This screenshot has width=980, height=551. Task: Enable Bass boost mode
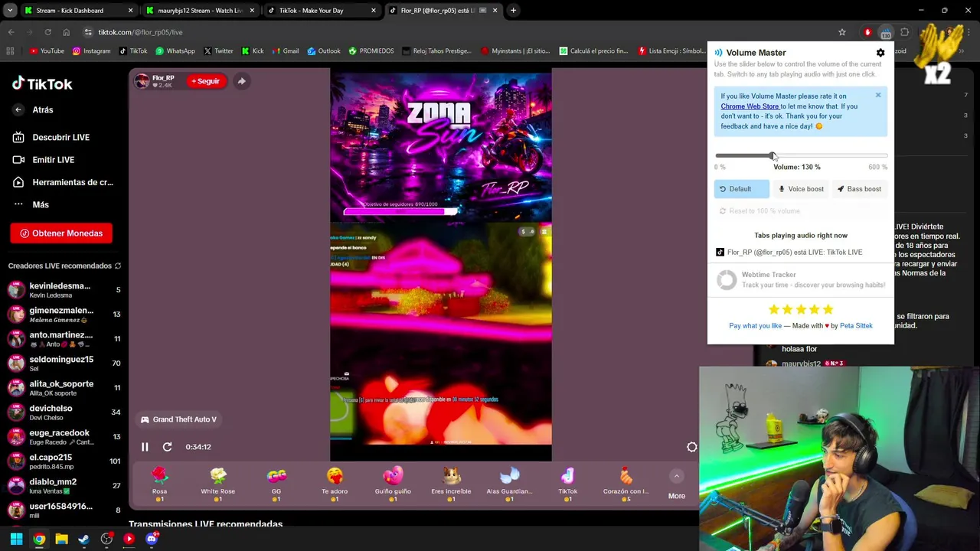coord(858,189)
